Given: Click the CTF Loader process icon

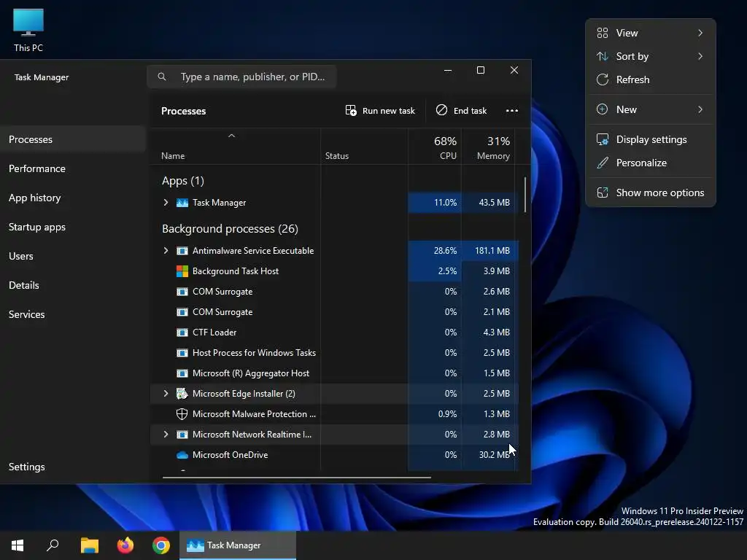Looking at the screenshot, I should (x=182, y=332).
